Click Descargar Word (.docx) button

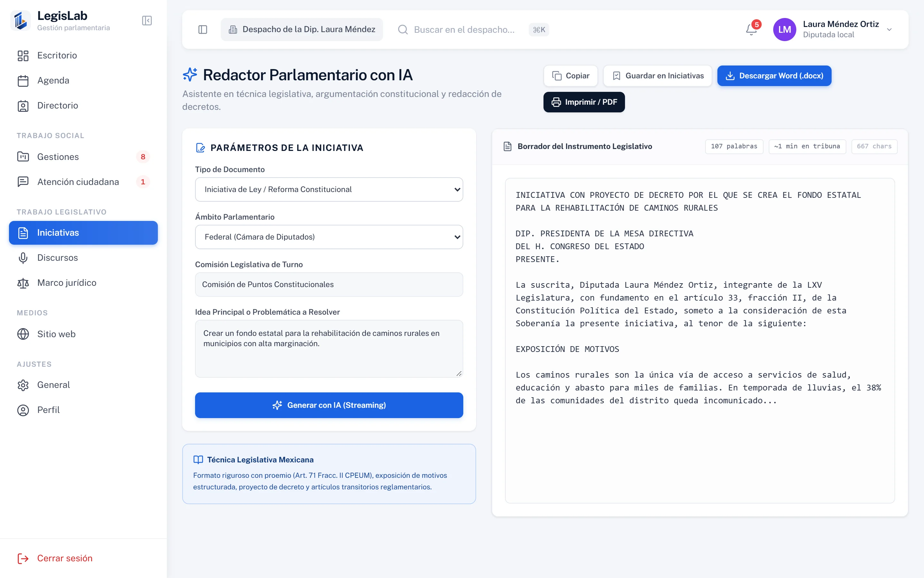pos(774,76)
